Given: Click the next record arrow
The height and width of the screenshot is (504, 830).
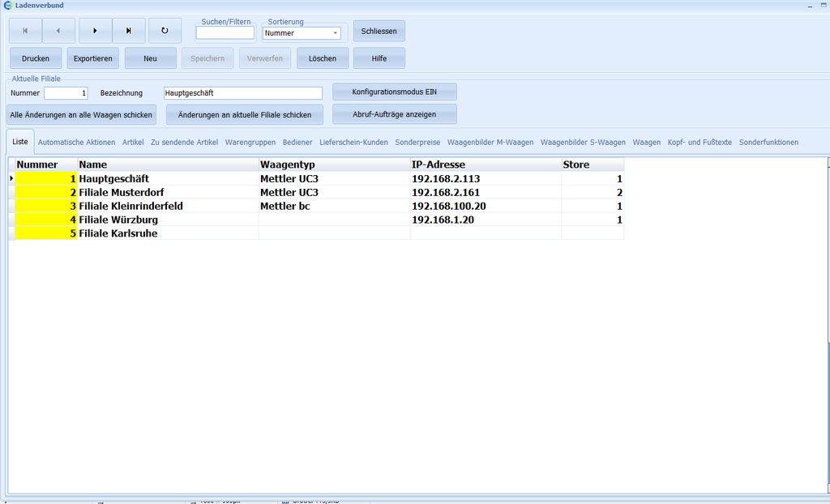Looking at the screenshot, I should point(95,31).
